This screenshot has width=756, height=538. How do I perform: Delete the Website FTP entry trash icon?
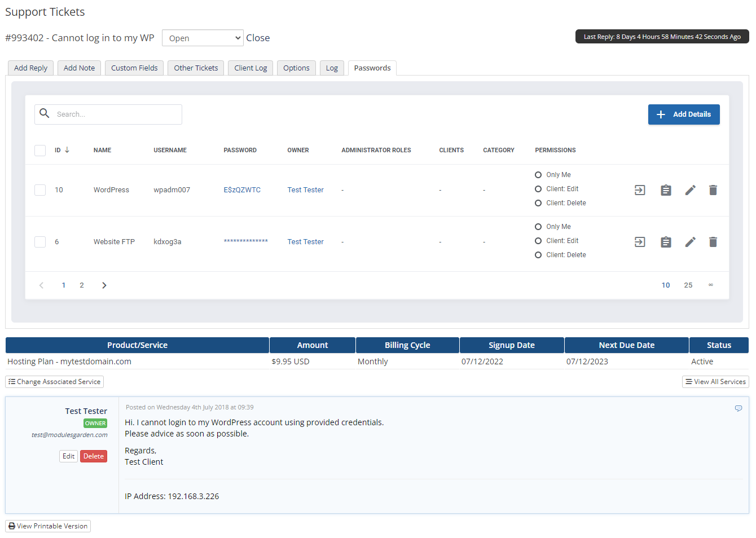[x=713, y=242]
